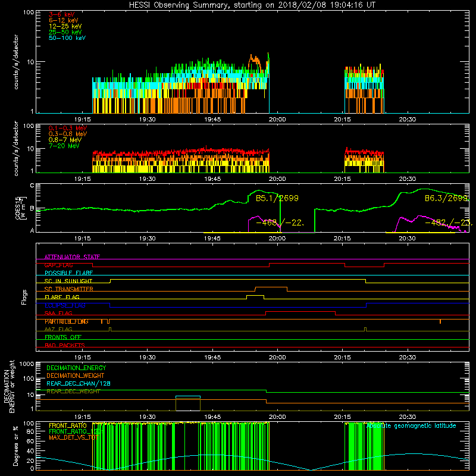This screenshot has height=476, width=476.
Task: Pick the green 25-50 keV legend label
Action: pos(65,32)
